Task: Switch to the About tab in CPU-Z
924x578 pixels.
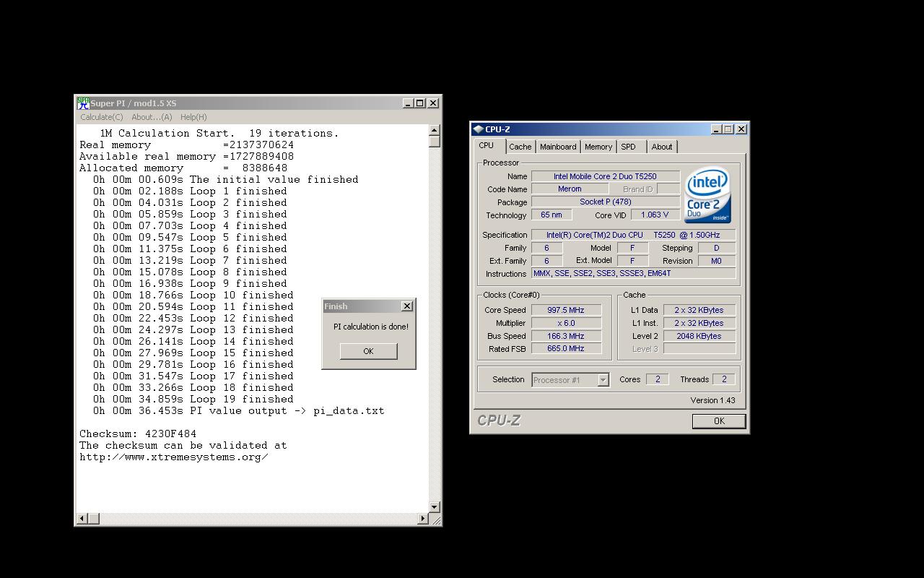Action: point(662,147)
